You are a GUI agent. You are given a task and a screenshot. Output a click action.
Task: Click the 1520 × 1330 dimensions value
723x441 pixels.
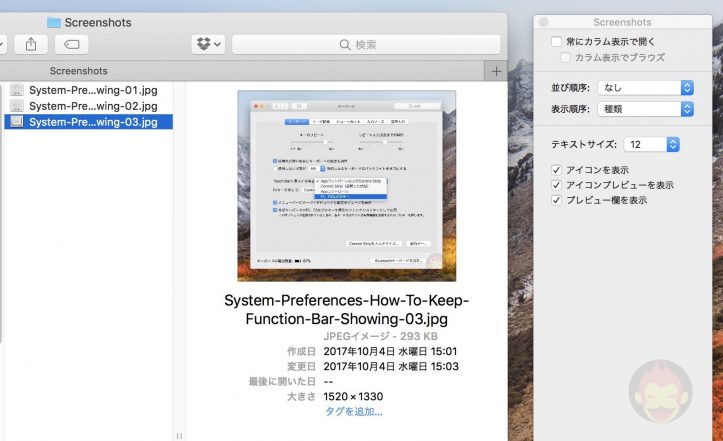pos(353,397)
